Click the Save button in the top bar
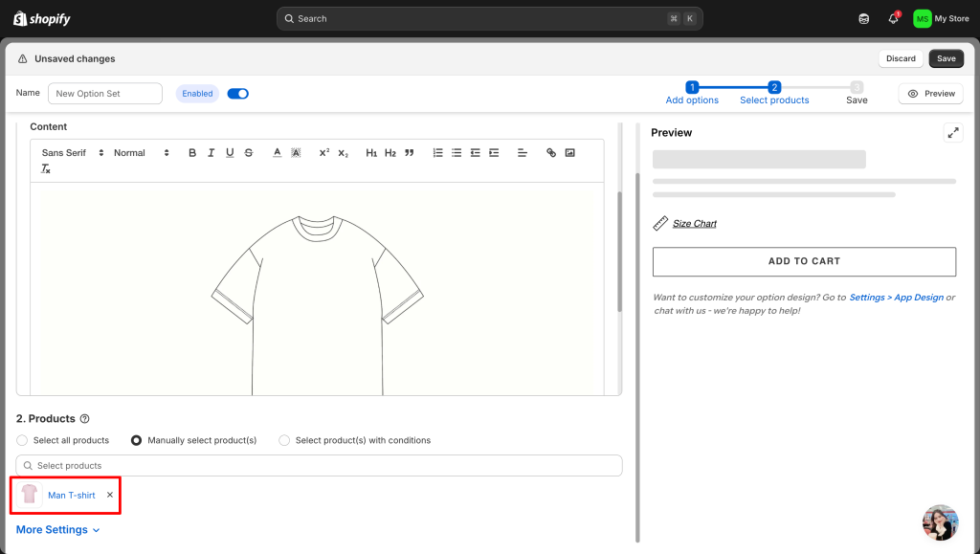980x554 pixels. tap(946, 58)
